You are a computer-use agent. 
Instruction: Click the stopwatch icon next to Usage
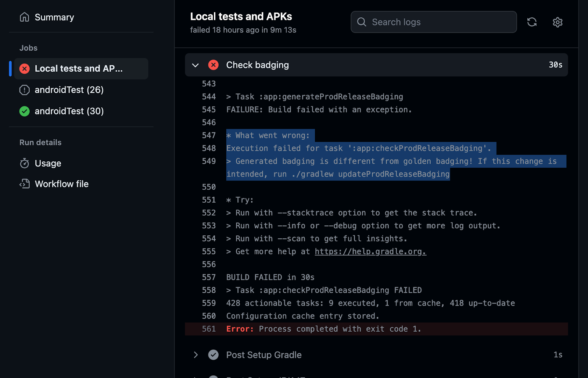24,163
